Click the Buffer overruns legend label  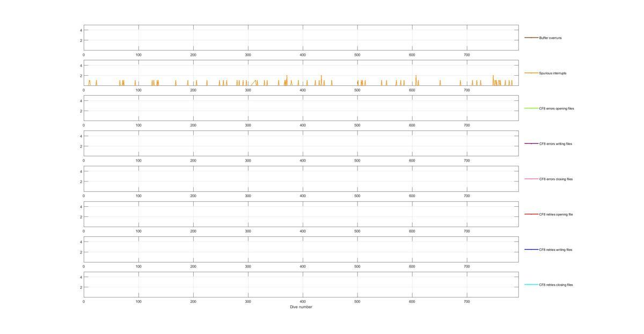coord(550,38)
